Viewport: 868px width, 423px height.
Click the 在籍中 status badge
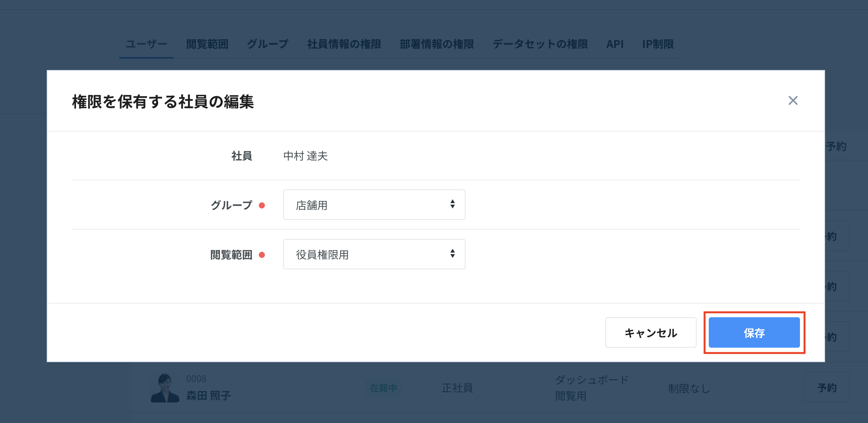(x=383, y=388)
